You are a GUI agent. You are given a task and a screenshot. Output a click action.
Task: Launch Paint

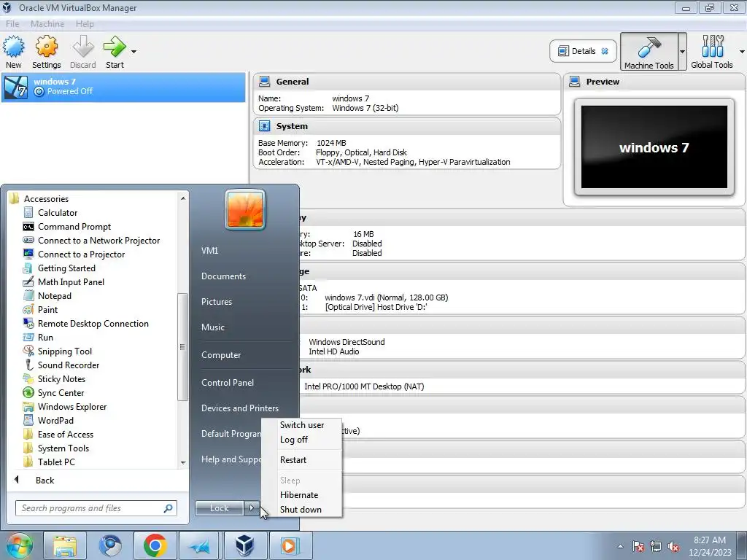click(x=47, y=309)
